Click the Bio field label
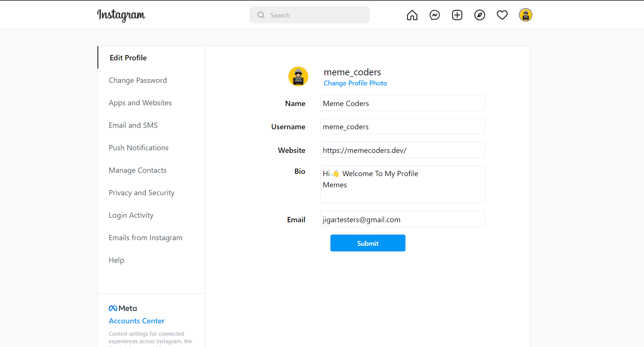 [x=300, y=171]
